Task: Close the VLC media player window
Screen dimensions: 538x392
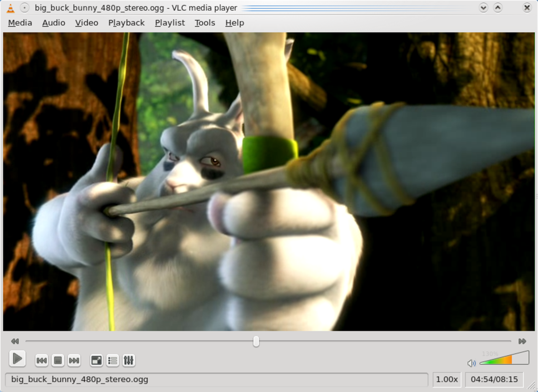Action: click(527, 8)
